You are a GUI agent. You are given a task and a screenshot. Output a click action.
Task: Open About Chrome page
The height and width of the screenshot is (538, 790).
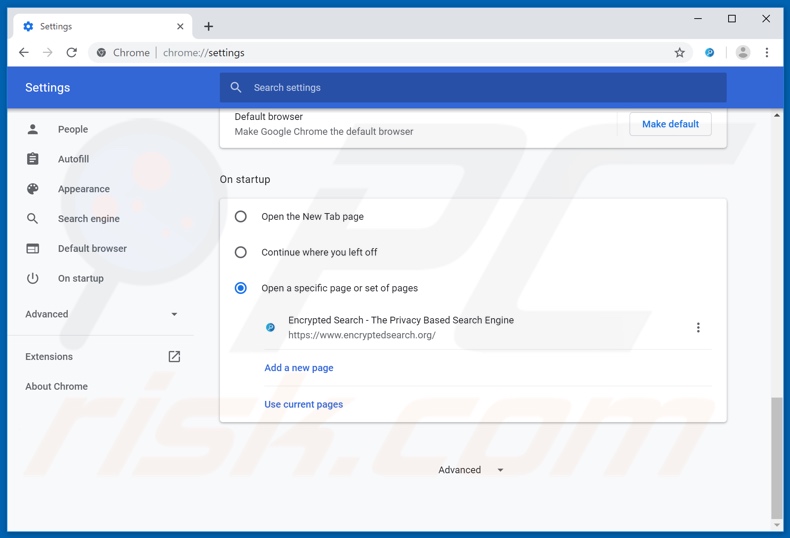click(56, 386)
